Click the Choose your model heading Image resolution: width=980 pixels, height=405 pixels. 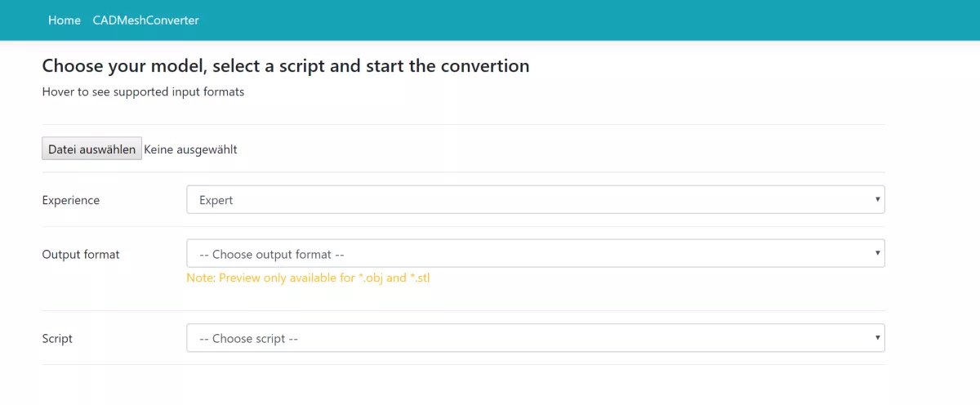tap(286, 65)
